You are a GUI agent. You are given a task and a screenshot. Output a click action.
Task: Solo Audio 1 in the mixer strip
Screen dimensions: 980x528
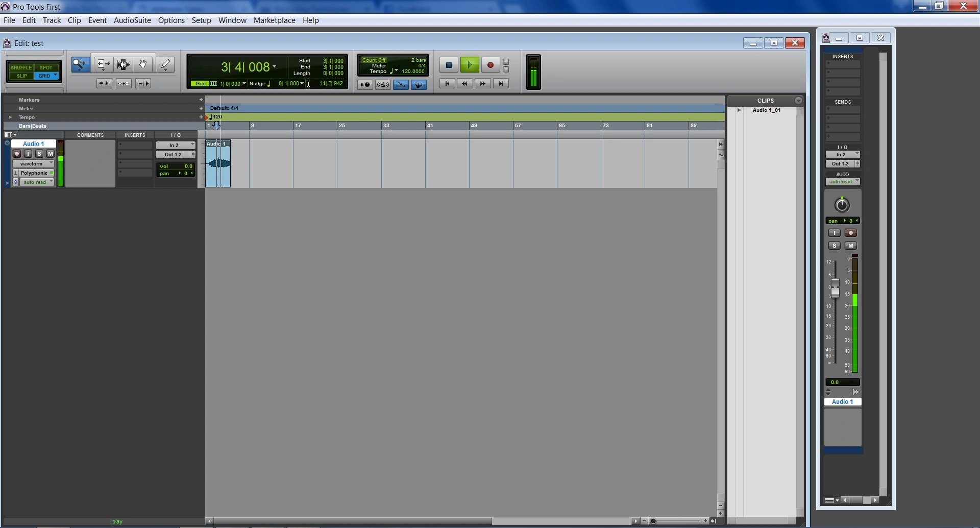point(834,246)
